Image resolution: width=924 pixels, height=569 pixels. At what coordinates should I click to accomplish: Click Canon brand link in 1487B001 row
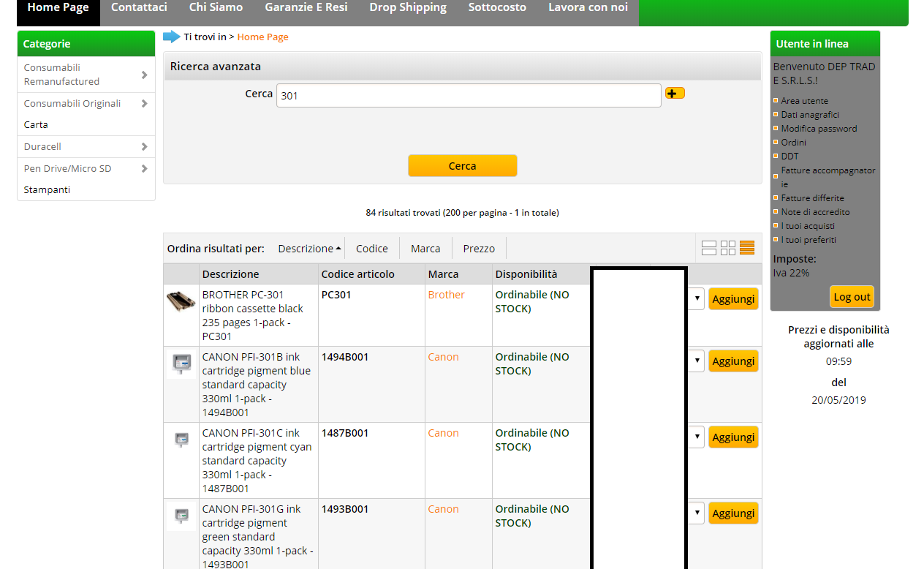point(443,433)
